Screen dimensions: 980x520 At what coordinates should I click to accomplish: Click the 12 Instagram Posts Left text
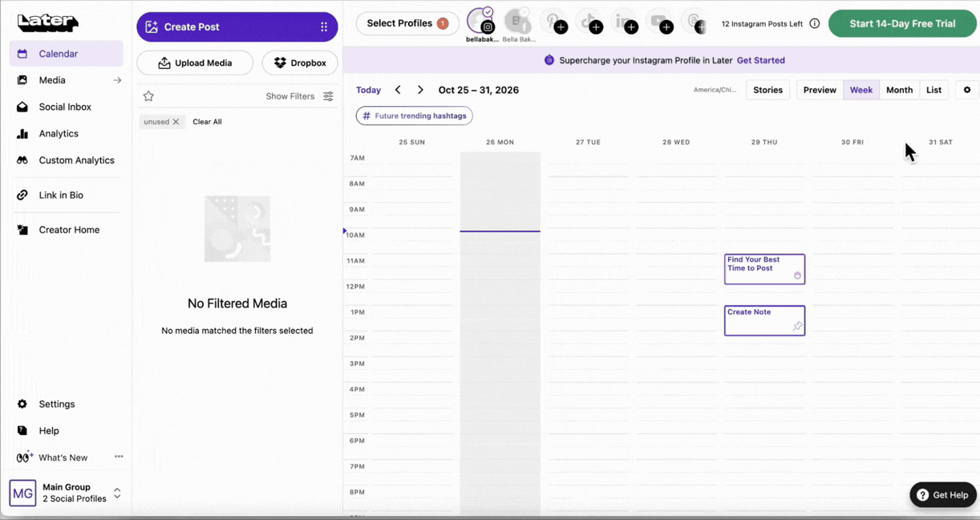coord(762,24)
